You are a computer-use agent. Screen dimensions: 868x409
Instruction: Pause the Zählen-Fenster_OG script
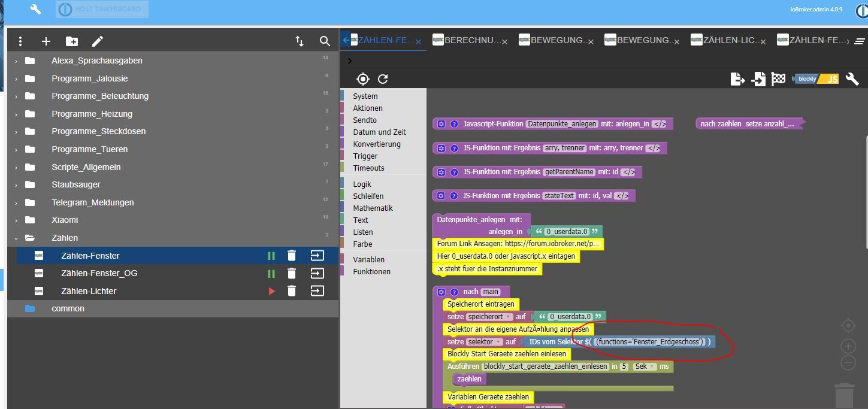[x=271, y=273]
